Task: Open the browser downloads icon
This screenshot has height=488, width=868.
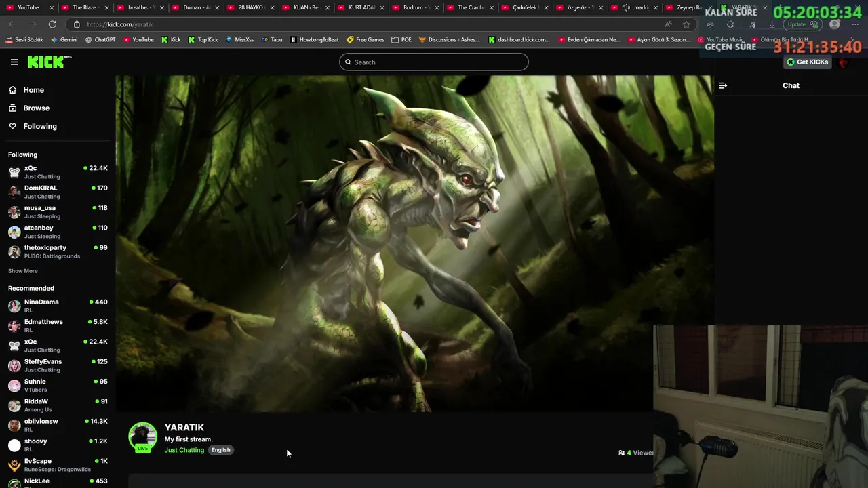Action: click(772, 24)
